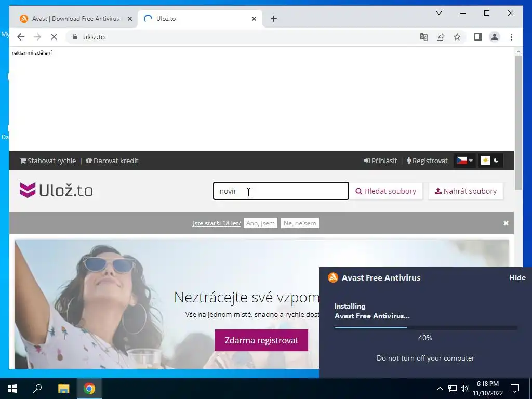Close the Avast Download tab
Image resolution: width=532 pixels, height=399 pixels.
(129, 19)
